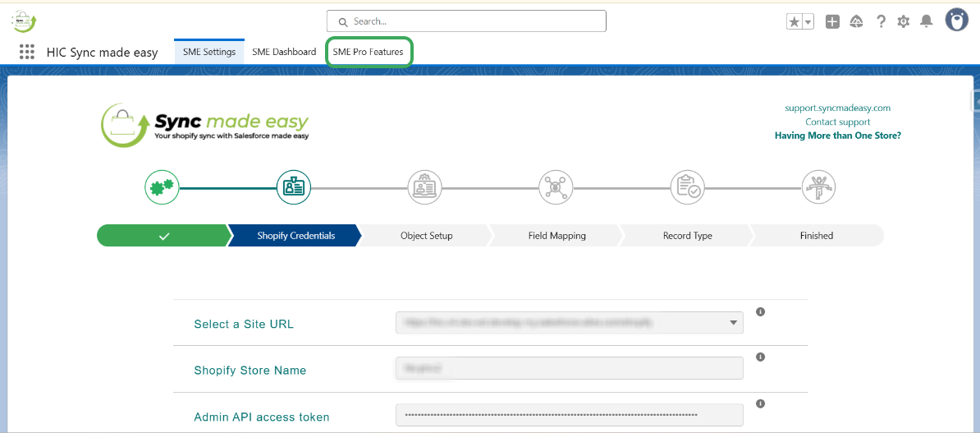Click the field mapping network step icon
980x433 pixels.
pos(556,187)
